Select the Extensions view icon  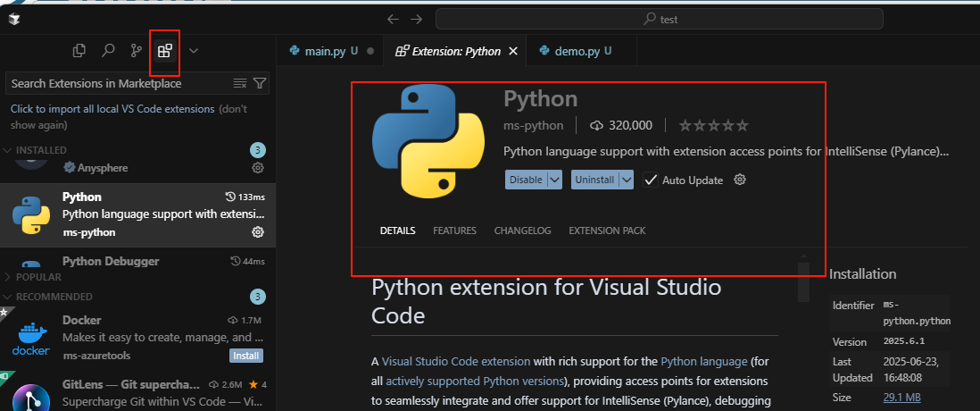pos(164,51)
